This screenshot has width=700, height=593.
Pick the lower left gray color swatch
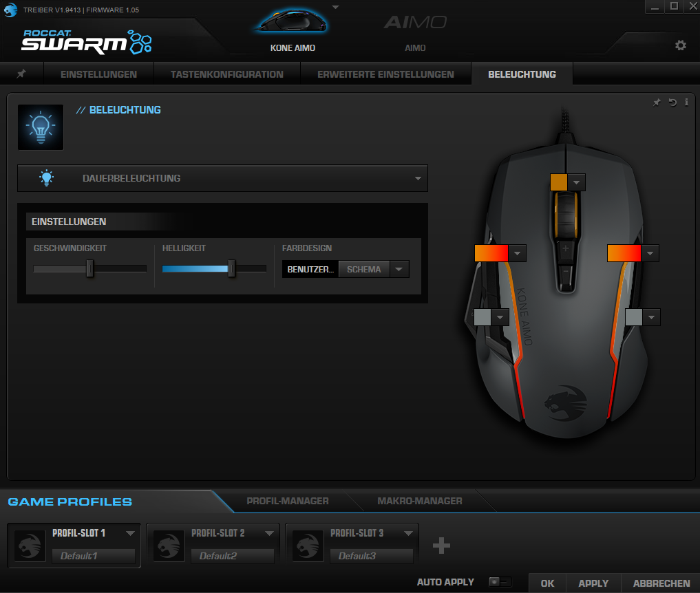[482, 317]
